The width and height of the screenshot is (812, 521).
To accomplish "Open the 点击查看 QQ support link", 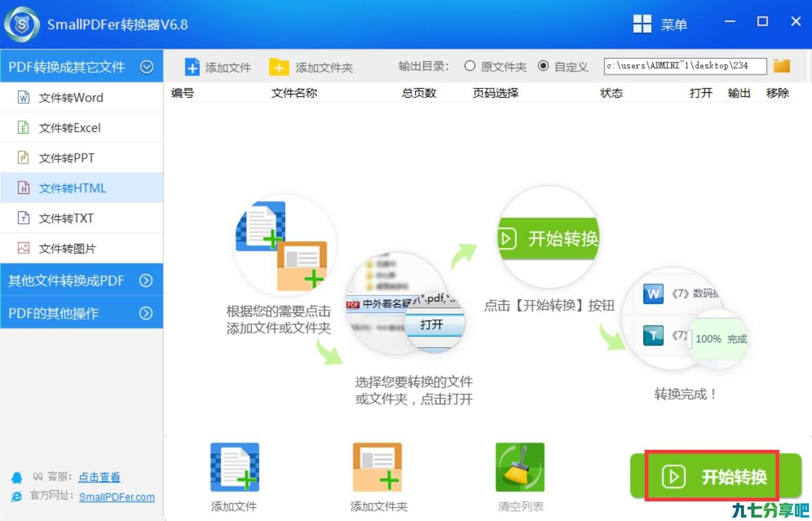I will click(99, 477).
